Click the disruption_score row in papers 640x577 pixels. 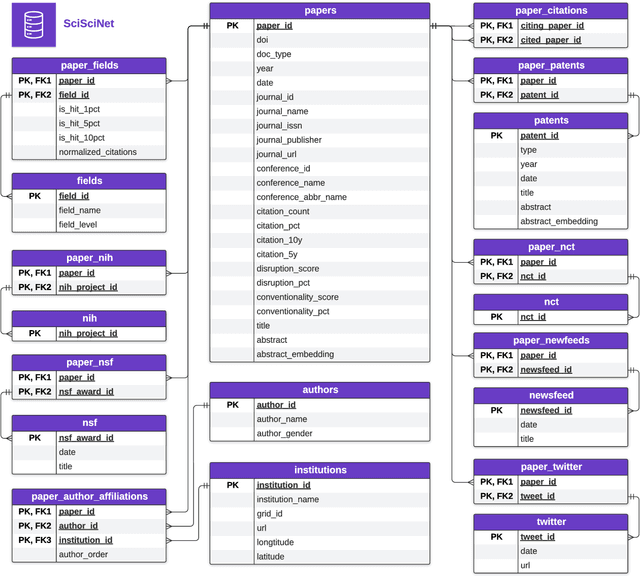click(x=288, y=268)
